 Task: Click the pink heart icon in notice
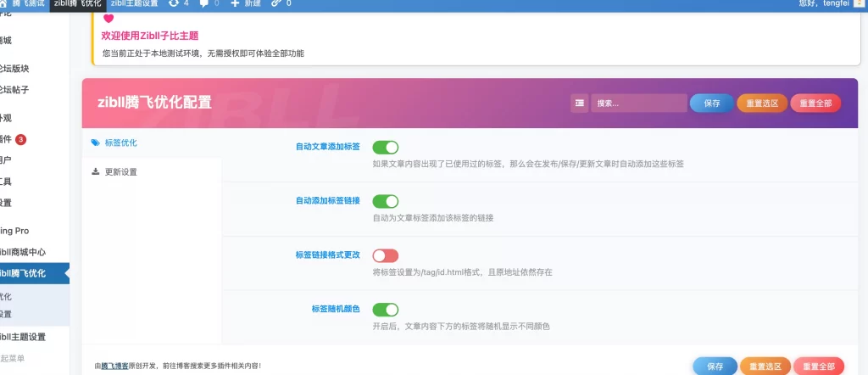[108, 19]
